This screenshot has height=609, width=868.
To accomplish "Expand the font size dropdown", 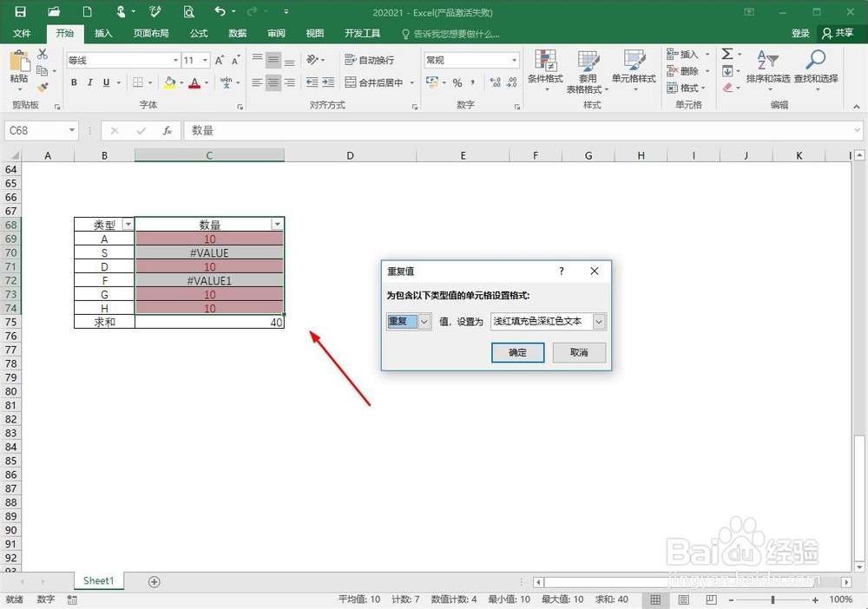I will [x=204, y=59].
